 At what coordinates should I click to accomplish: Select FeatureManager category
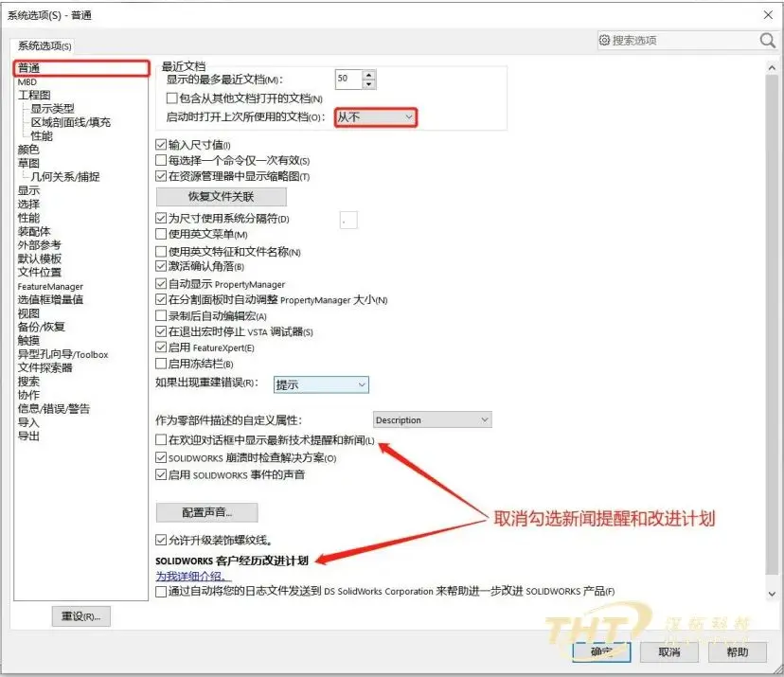click(50, 287)
